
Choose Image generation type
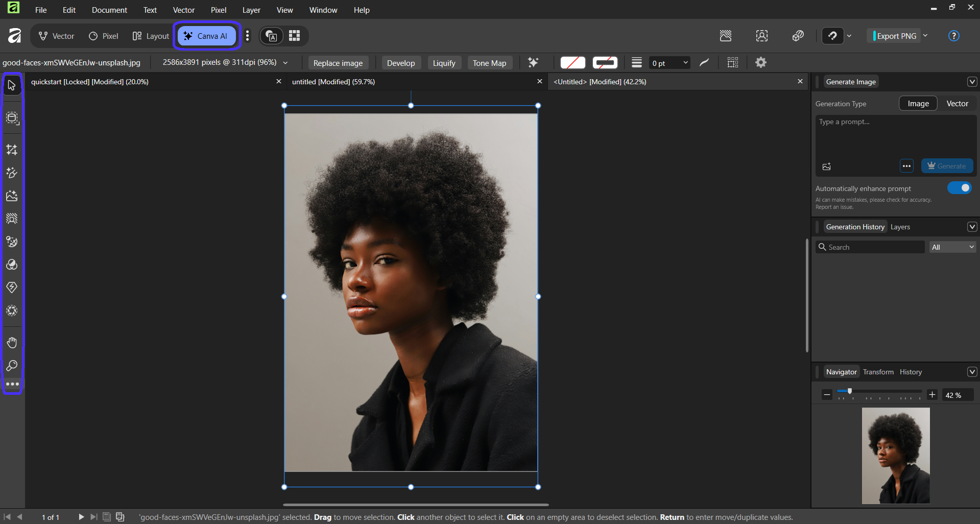[x=918, y=104]
